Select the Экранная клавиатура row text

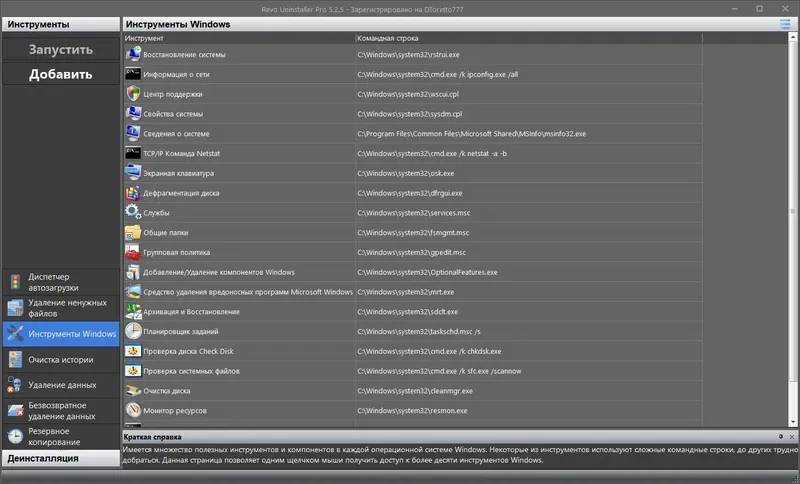[179, 173]
